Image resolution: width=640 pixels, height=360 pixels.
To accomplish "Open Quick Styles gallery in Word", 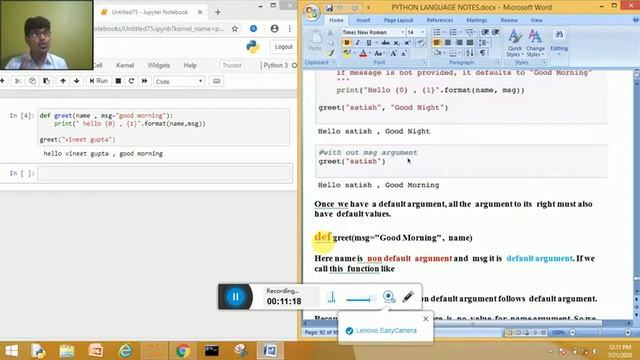I will (x=515, y=43).
